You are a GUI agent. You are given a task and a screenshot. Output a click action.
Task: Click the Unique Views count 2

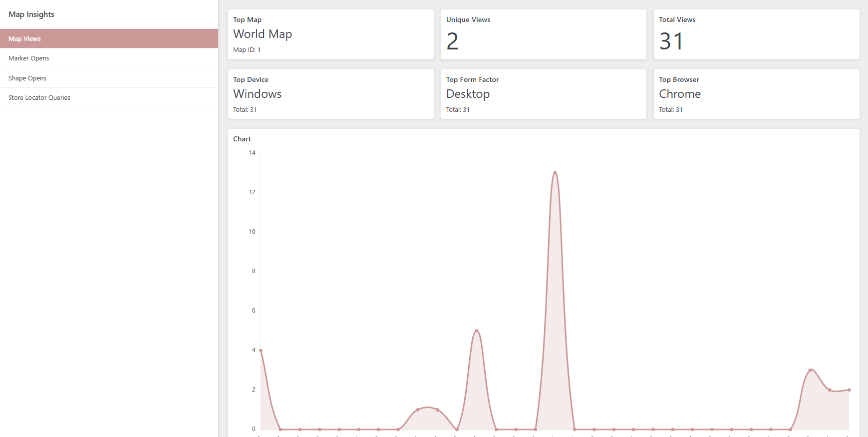453,41
